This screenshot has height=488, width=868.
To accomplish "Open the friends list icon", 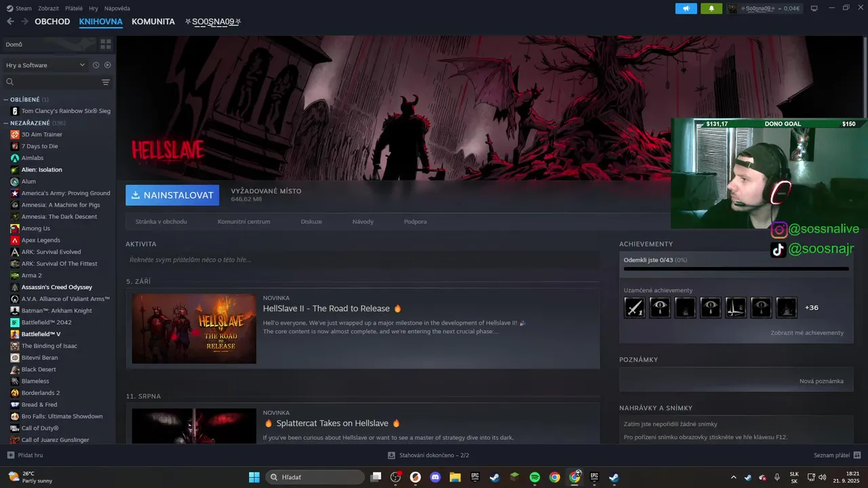I will [x=857, y=455].
